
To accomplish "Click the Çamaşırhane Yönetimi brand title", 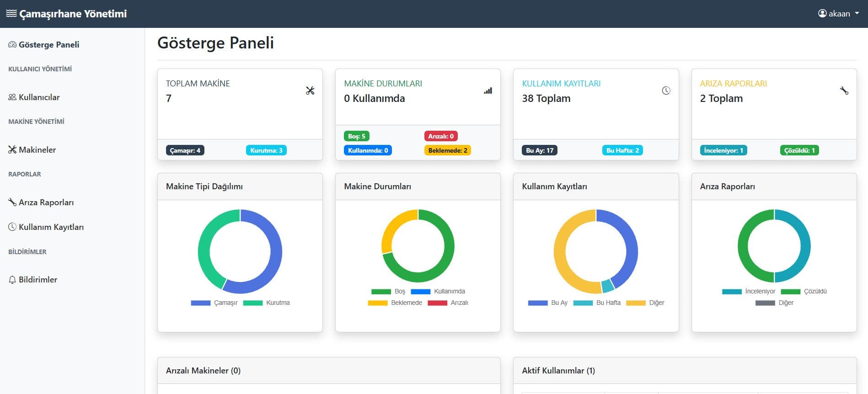I will click(x=73, y=14).
